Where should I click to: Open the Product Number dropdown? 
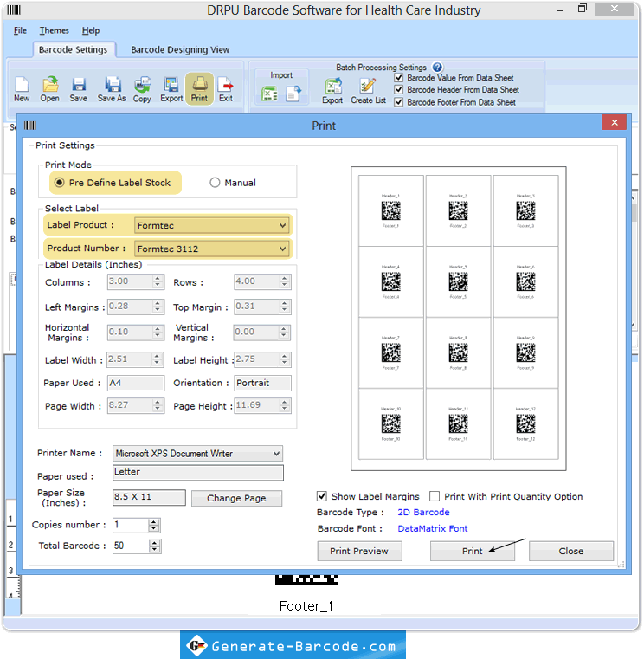coord(212,249)
